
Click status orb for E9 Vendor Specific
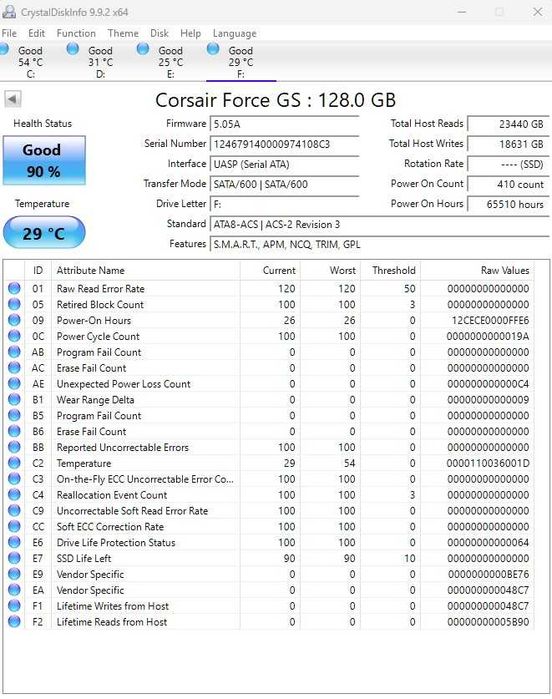point(14,574)
